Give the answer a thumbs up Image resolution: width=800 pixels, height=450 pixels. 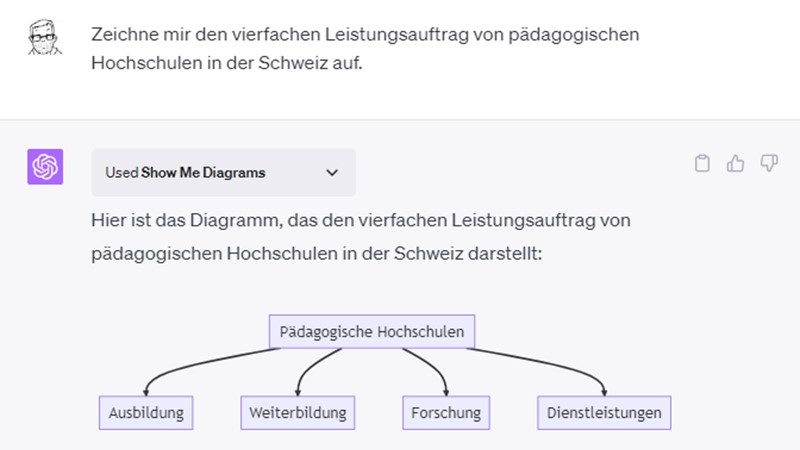(735, 163)
